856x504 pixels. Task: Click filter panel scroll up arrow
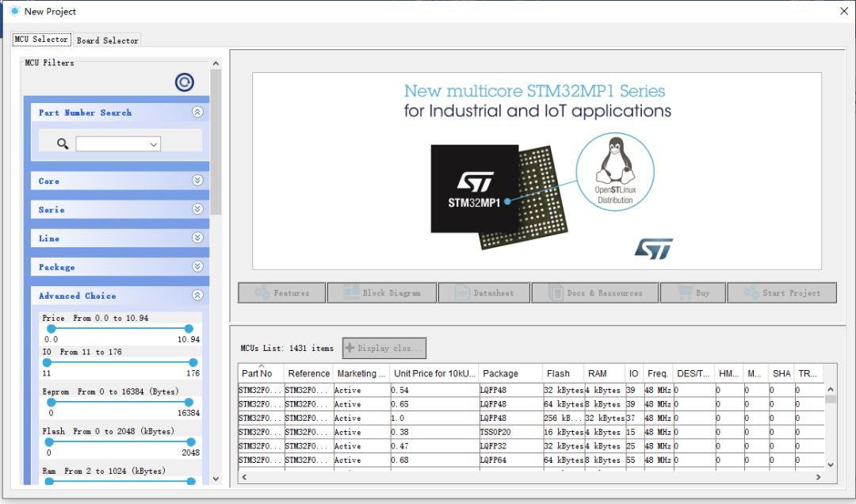click(x=216, y=63)
